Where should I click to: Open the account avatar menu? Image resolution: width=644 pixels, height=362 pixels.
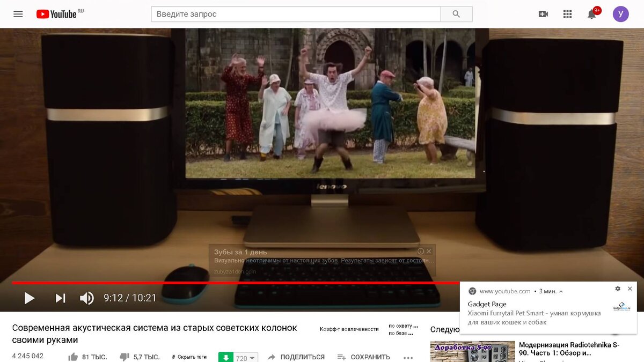pyautogui.click(x=620, y=14)
